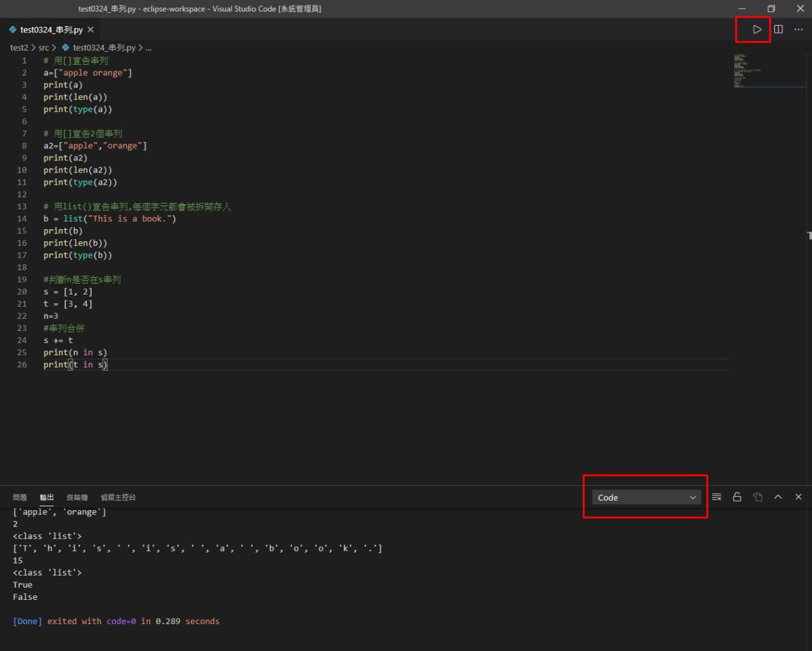Switch to the 偵錯主控台 panel tab

coord(118,497)
